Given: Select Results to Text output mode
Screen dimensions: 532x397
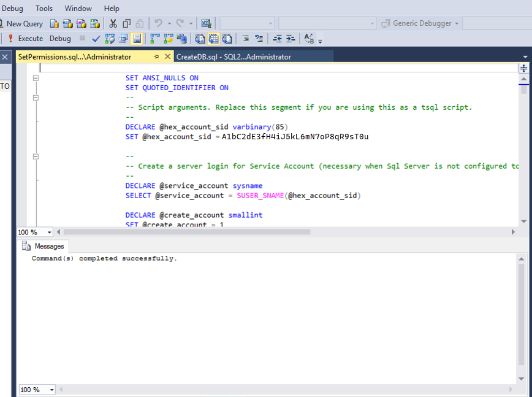Looking at the screenshot, I should (x=199, y=38).
